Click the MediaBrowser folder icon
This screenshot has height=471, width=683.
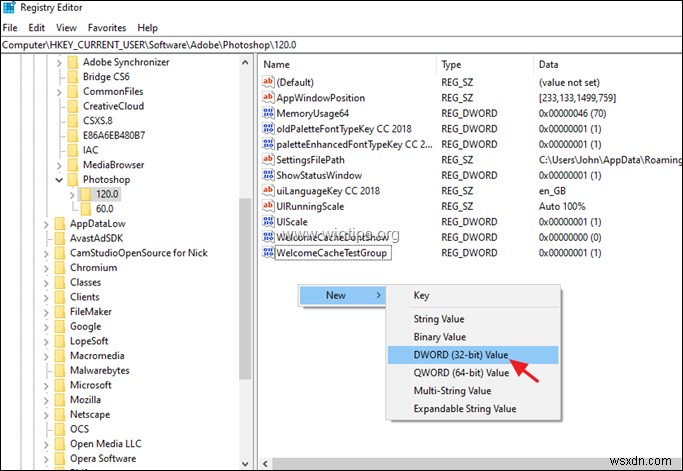point(73,165)
